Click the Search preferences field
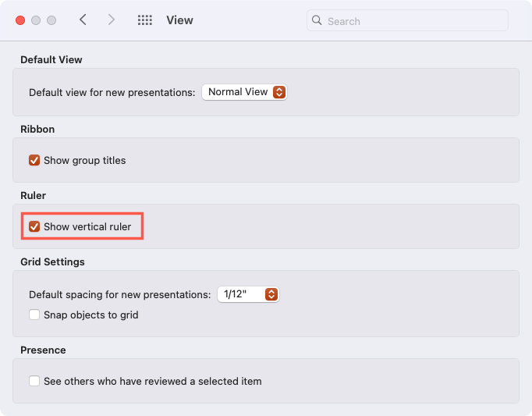The height and width of the screenshot is (416, 532). pyautogui.click(x=407, y=20)
